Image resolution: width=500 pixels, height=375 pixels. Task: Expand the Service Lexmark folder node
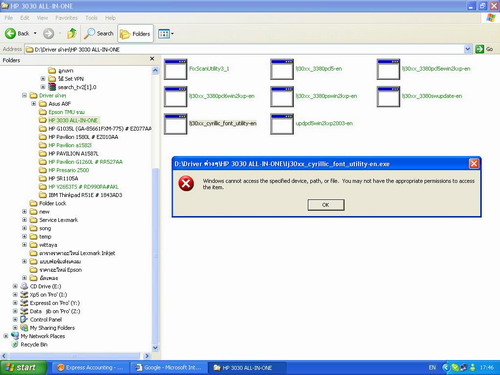tap(24, 220)
